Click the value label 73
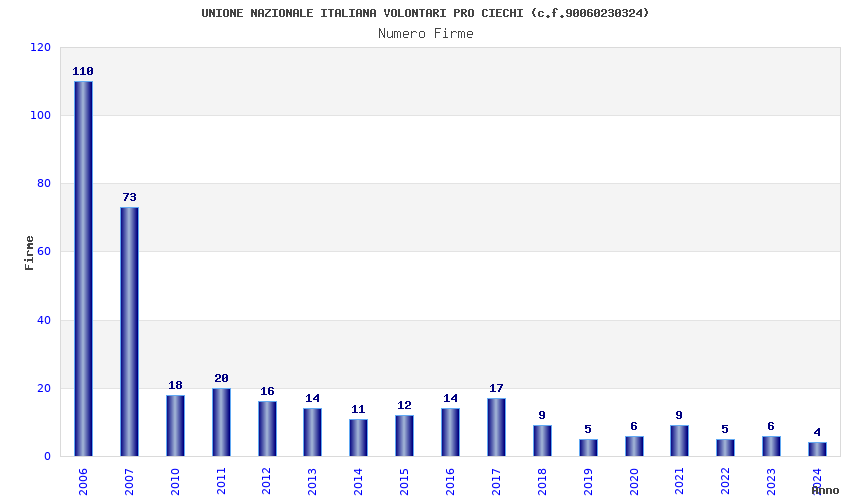The image size is (850, 500). (129, 197)
